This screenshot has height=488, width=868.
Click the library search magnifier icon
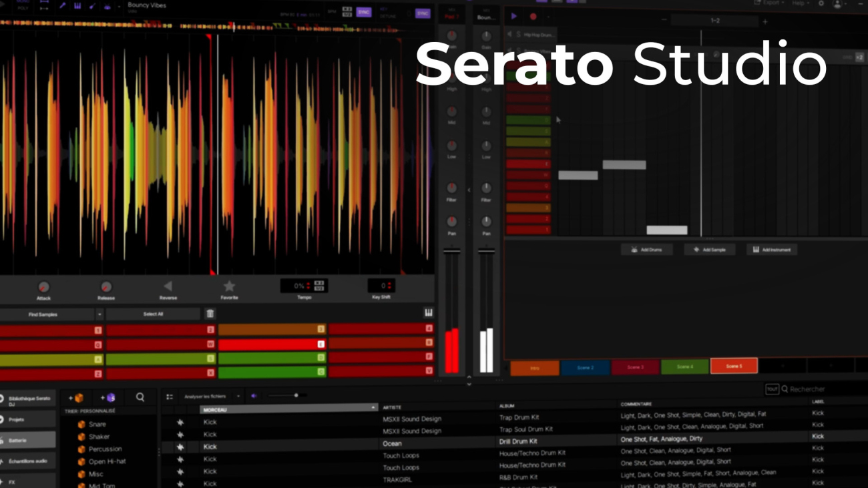tap(140, 397)
